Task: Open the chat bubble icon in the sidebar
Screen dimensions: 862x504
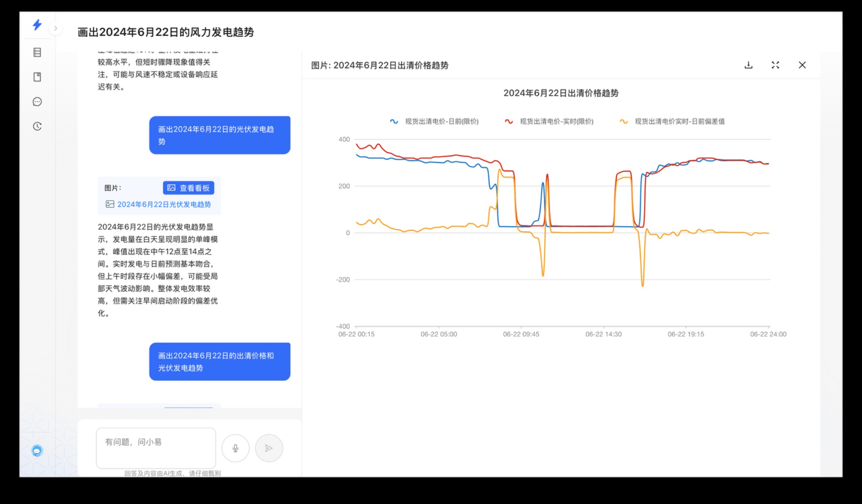Action: 37,102
